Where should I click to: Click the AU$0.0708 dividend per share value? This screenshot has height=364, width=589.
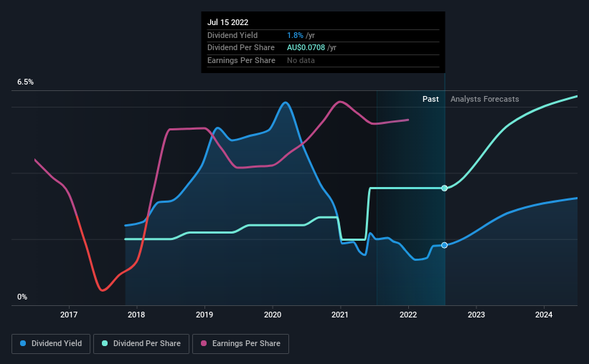click(306, 48)
